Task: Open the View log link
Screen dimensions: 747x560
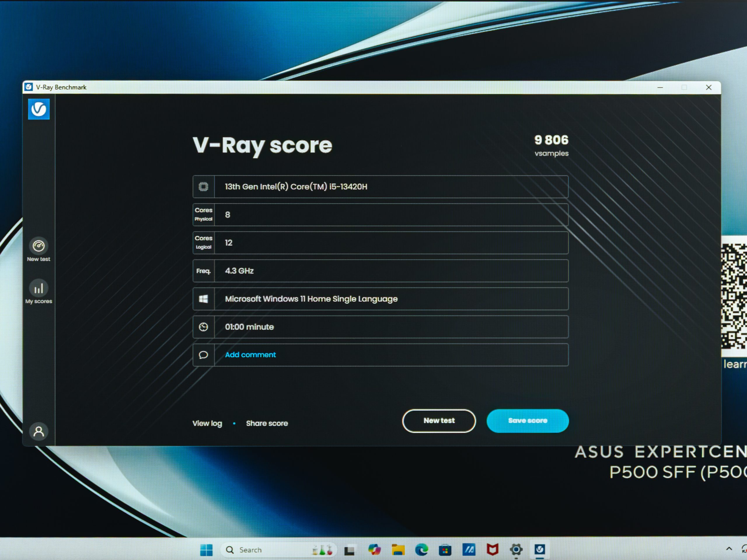Action: 207,423
